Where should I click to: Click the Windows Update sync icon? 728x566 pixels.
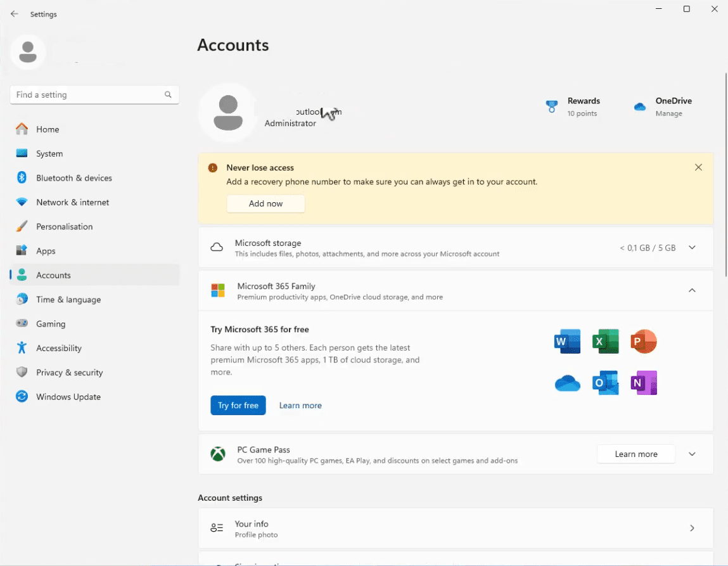coord(22,396)
